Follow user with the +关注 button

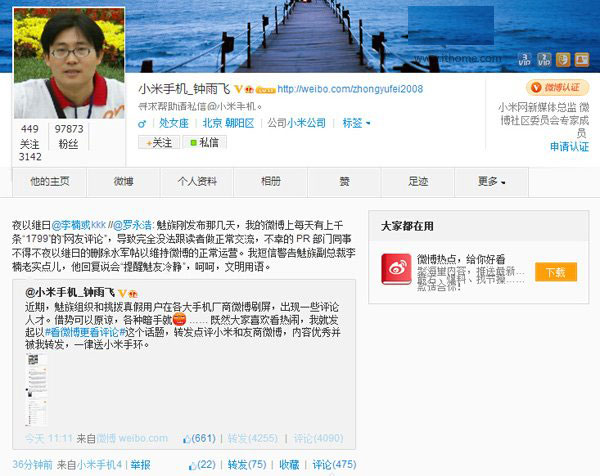tap(159, 143)
